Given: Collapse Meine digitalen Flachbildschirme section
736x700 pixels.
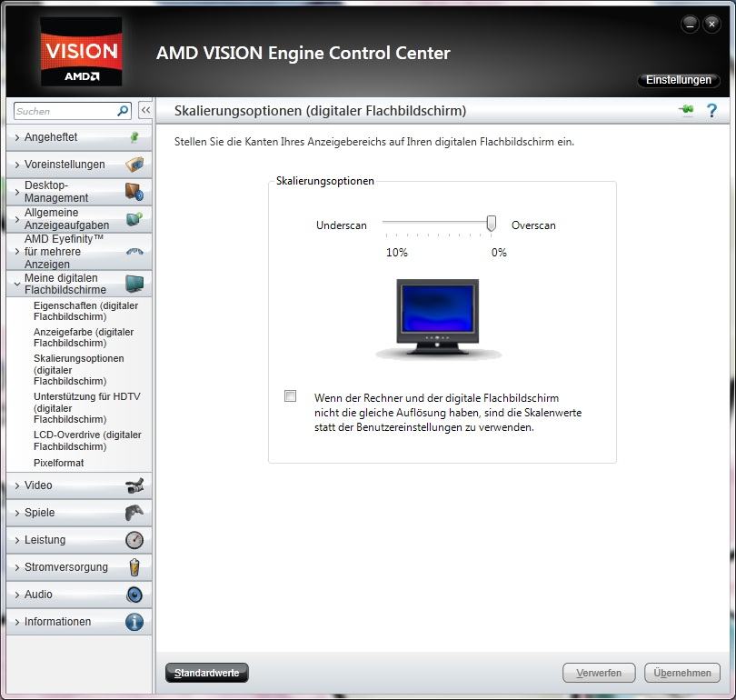Looking at the screenshot, I should pyautogui.click(x=79, y=284).
